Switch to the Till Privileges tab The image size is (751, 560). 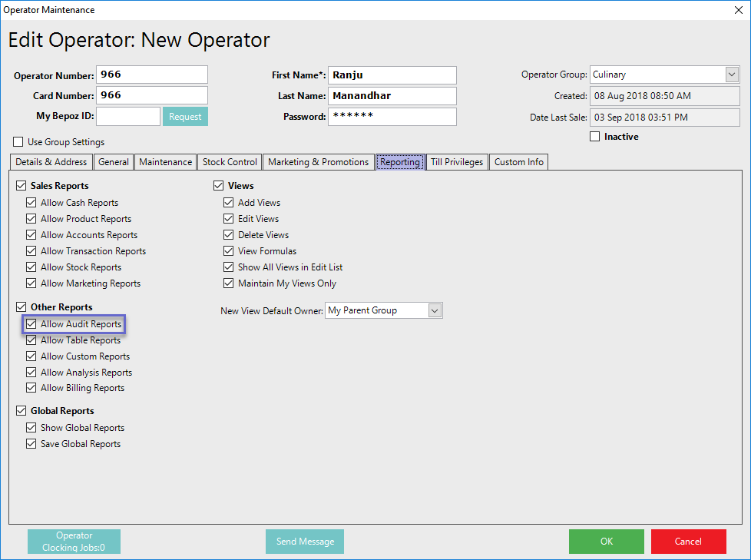click(457, 162)
